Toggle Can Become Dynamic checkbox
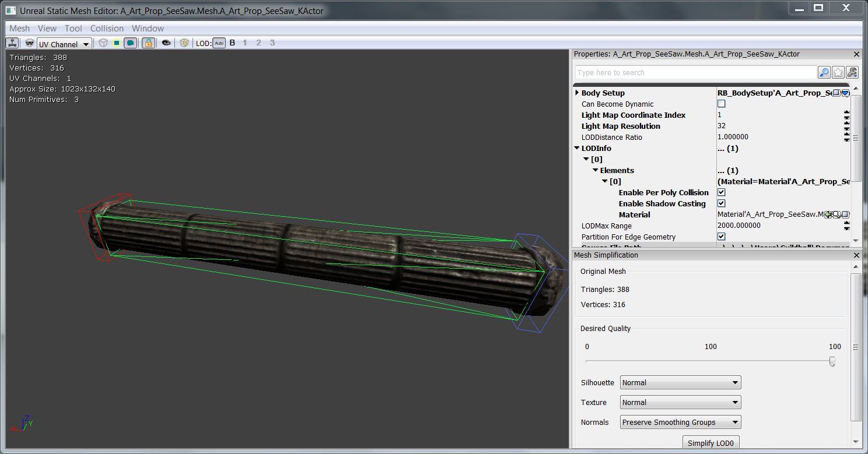Image resolution: width=868 pixels, height=454 pixels. click(x=722, y=104)
